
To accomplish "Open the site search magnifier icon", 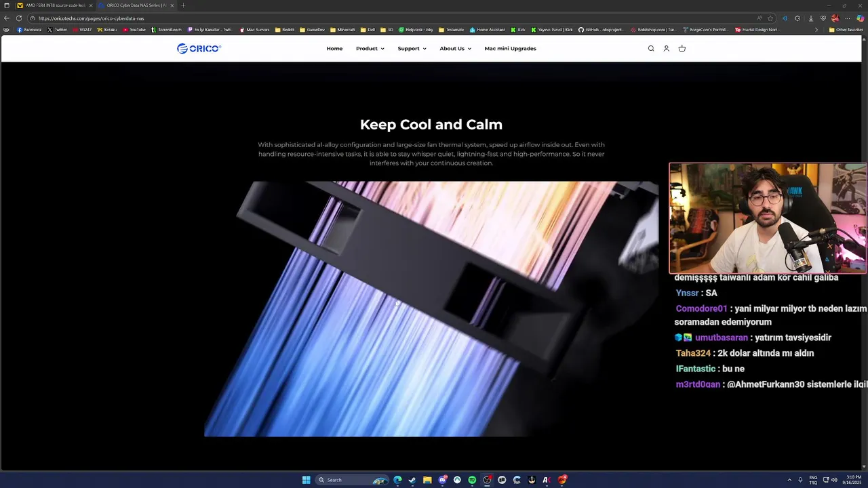I will 651,48.
